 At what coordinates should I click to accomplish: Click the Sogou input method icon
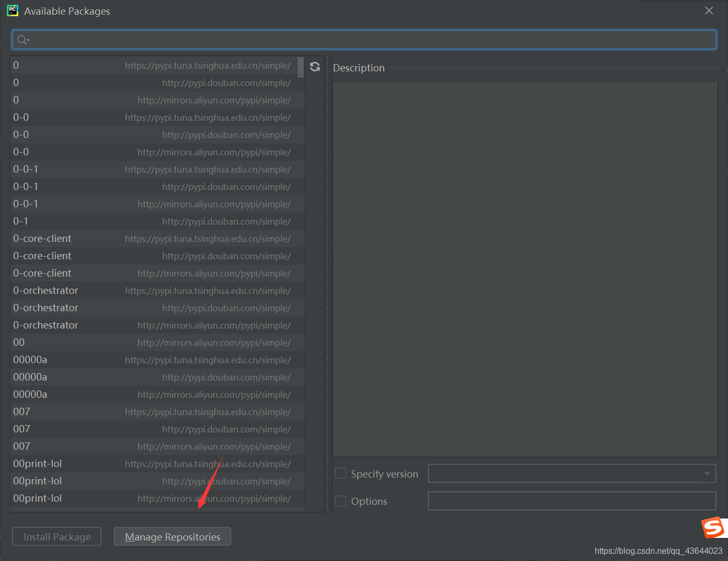tap(713, 528)
